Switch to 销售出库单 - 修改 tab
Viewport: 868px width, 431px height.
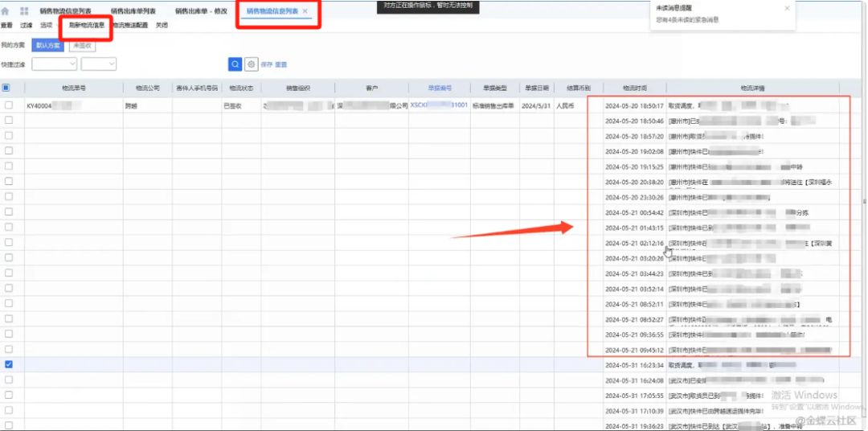201,11
